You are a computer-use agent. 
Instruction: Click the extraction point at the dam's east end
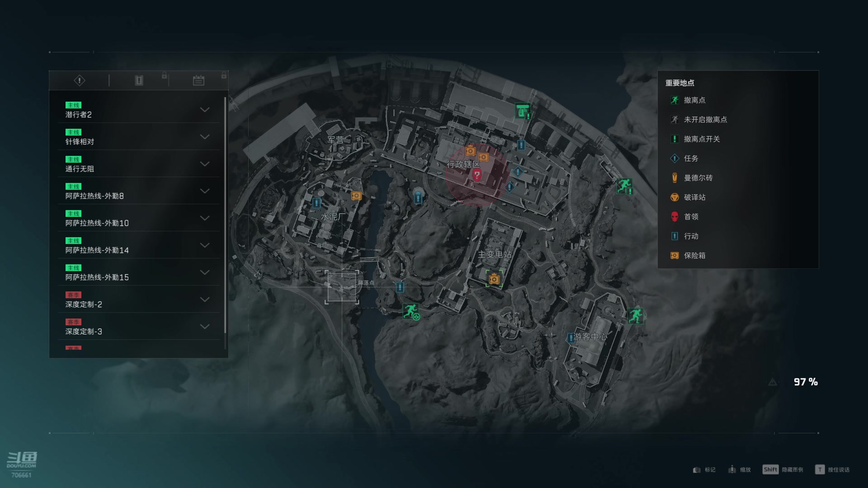pos(624,185)
